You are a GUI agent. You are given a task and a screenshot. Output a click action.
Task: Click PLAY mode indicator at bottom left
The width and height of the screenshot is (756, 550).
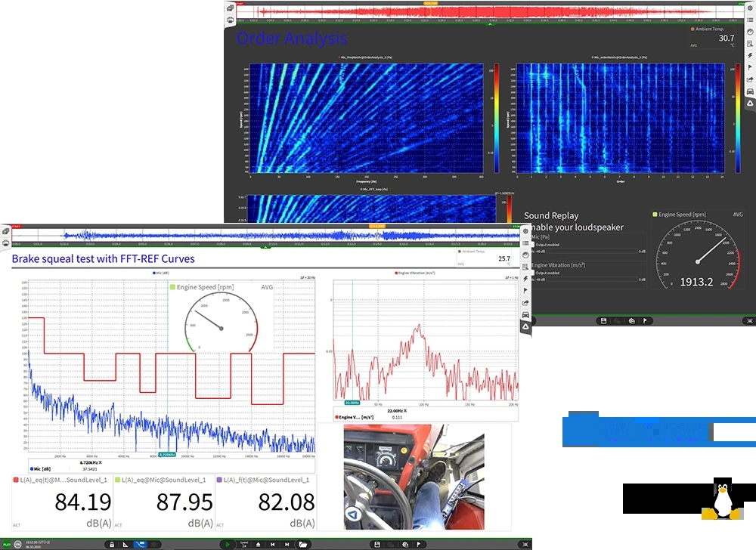click(6, 544)
